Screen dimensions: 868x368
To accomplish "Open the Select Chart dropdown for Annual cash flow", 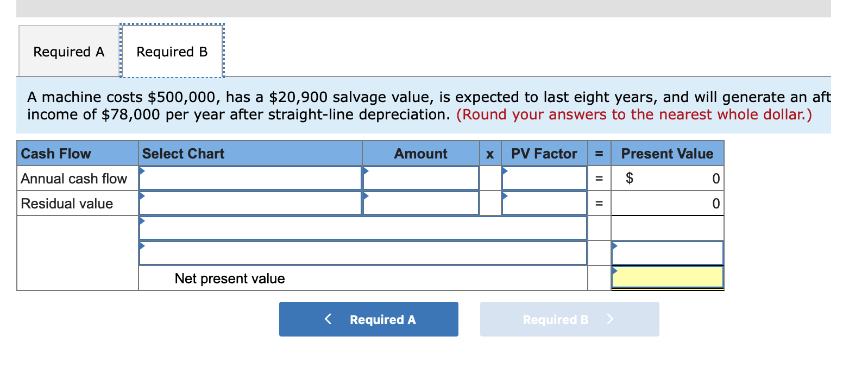I will (142, 171).
